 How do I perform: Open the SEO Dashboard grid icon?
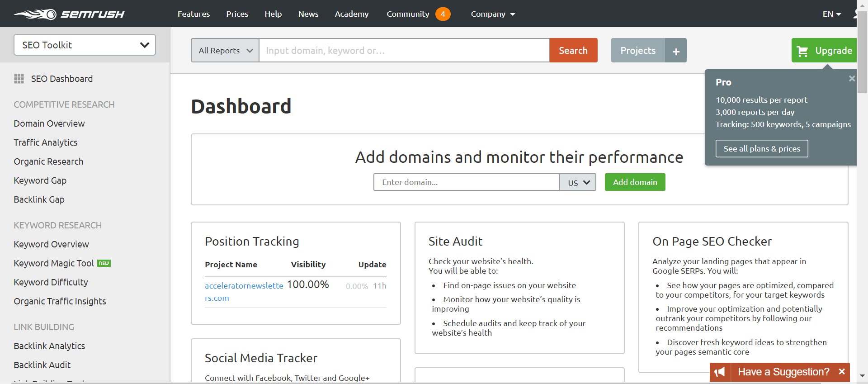click(x=19, y=79)
